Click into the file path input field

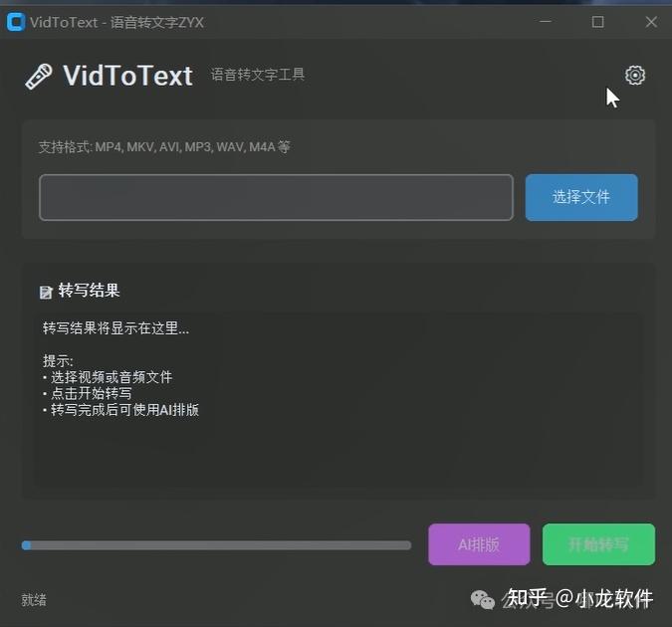point(276,197)
